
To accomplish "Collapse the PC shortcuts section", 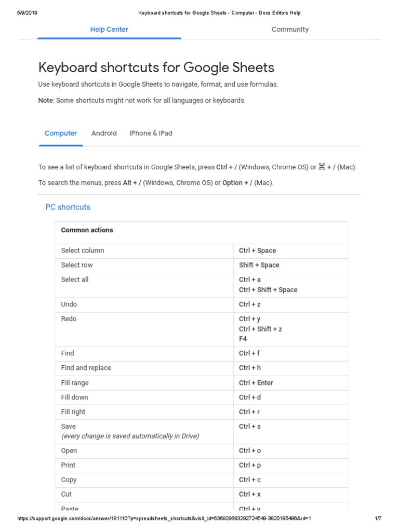I will 68,207.
